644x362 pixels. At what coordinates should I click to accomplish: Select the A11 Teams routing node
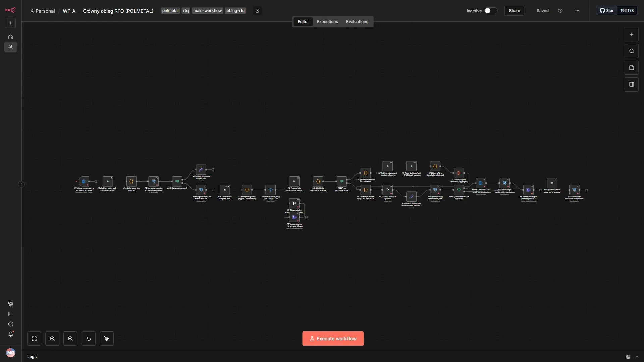528,190
